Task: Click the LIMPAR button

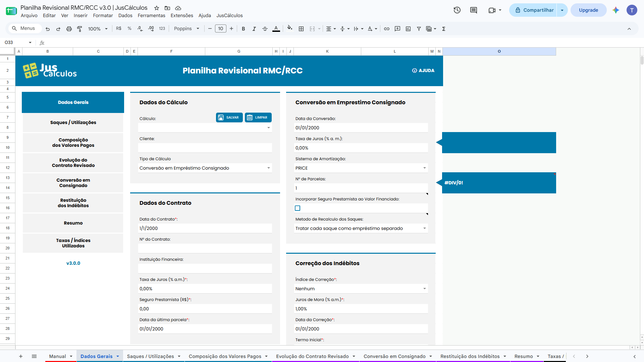Action: 258,117
